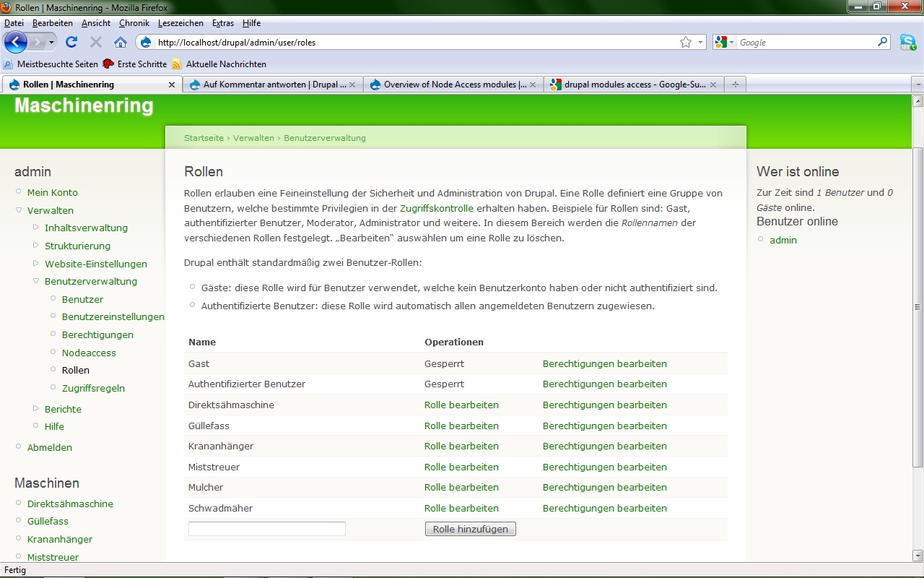Open the search engine dropdown selector

(x=724, y=43)
